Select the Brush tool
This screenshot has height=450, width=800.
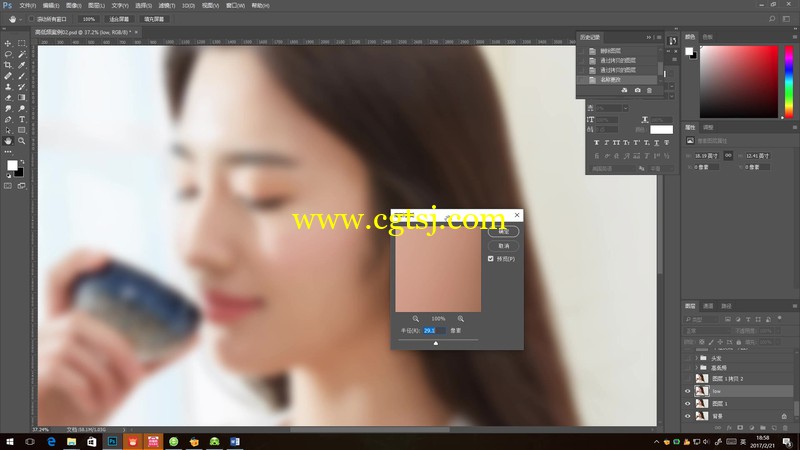(x=21, y=76)
